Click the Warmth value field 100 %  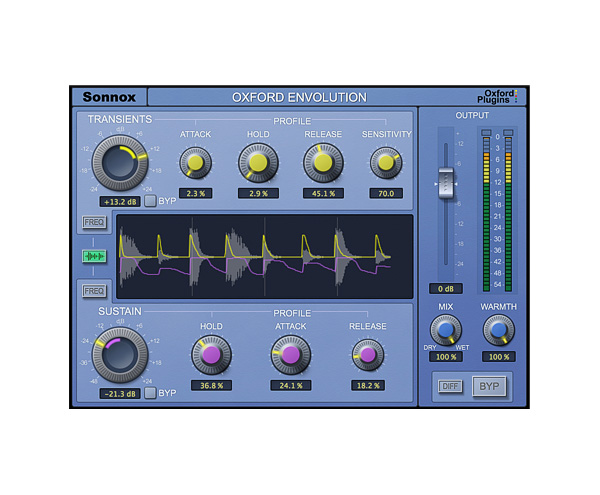(499, 357)
